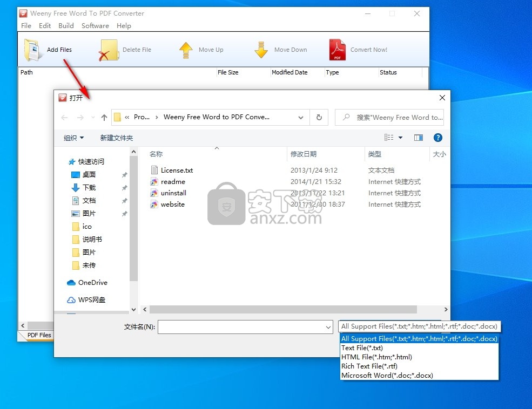
Task: Choose Rich Text File(*.rtf) filter option
Action: [419, 366]
